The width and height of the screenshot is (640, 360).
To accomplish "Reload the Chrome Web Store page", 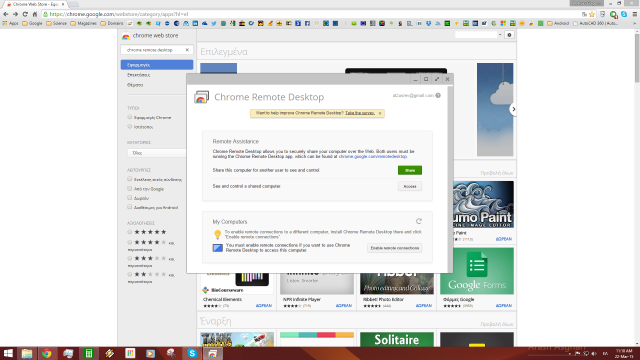I will pos(25,14).
